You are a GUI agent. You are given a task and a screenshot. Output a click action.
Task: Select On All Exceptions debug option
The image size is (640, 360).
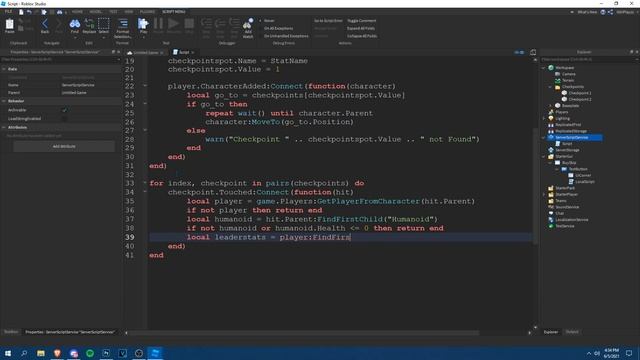coord(278,28)
